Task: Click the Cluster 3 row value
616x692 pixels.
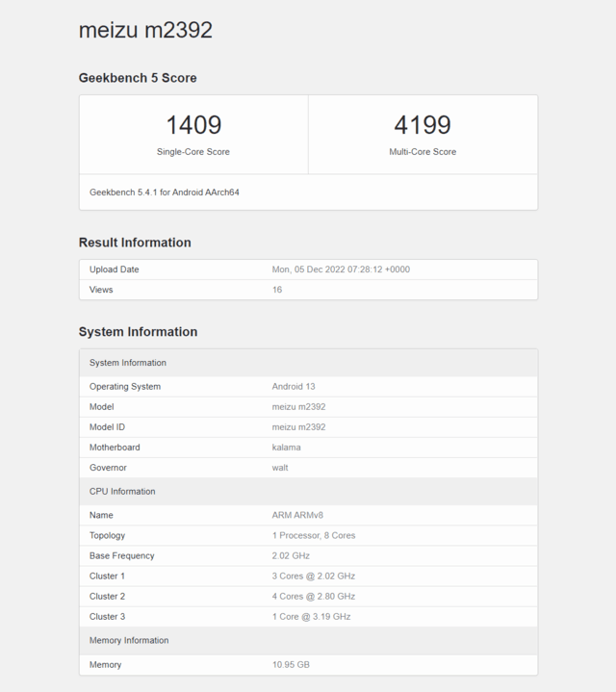Action: (311, 617)
